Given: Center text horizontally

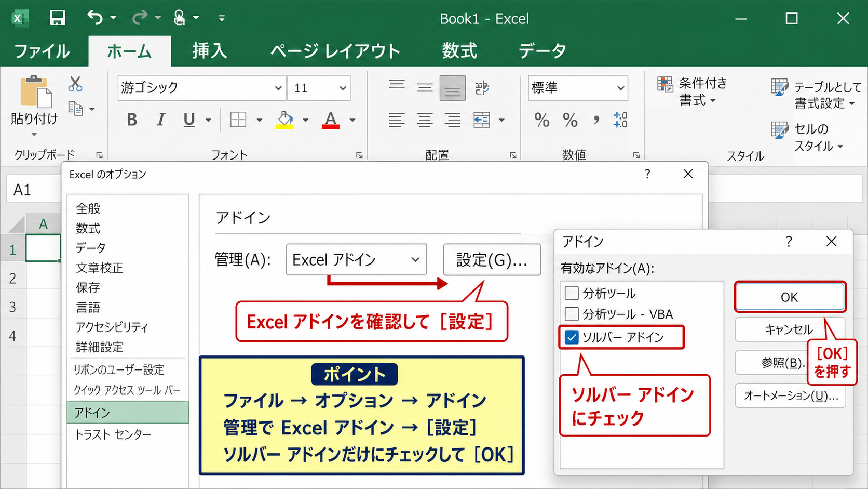Looking at the screenshot, I should click(x=425, y=120).
